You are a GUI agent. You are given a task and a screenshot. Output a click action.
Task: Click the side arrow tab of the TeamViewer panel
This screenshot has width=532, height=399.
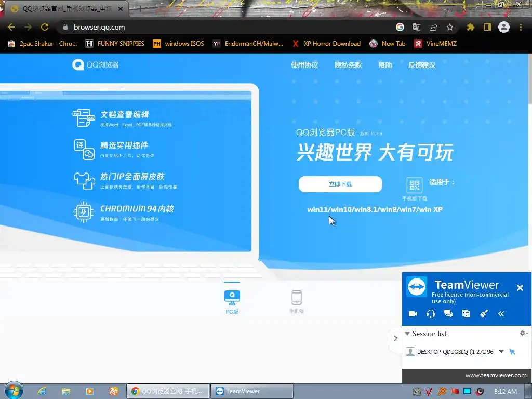pyautogui.click(x=395, y=338)
